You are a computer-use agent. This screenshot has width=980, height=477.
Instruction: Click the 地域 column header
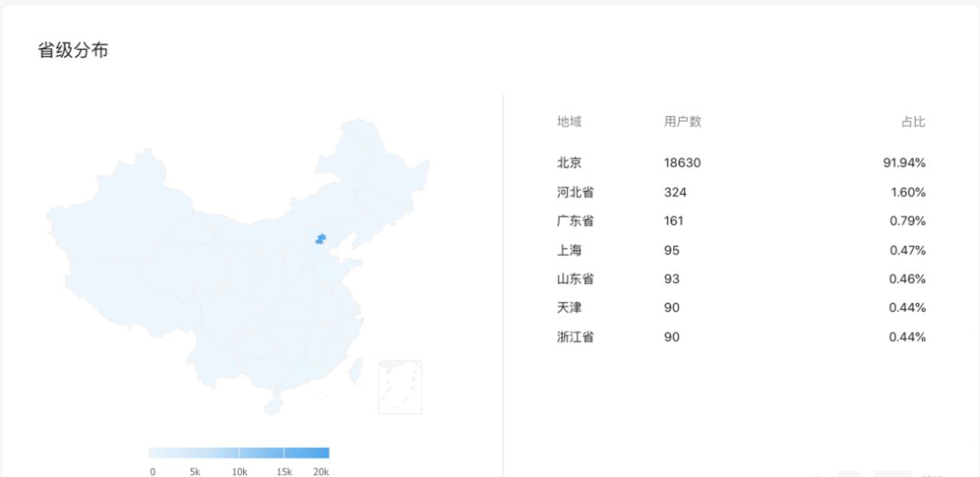pos(569,122)
